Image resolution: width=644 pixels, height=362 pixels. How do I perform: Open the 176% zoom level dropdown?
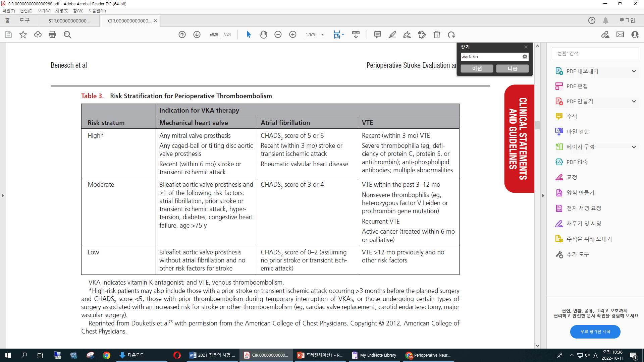315,35
